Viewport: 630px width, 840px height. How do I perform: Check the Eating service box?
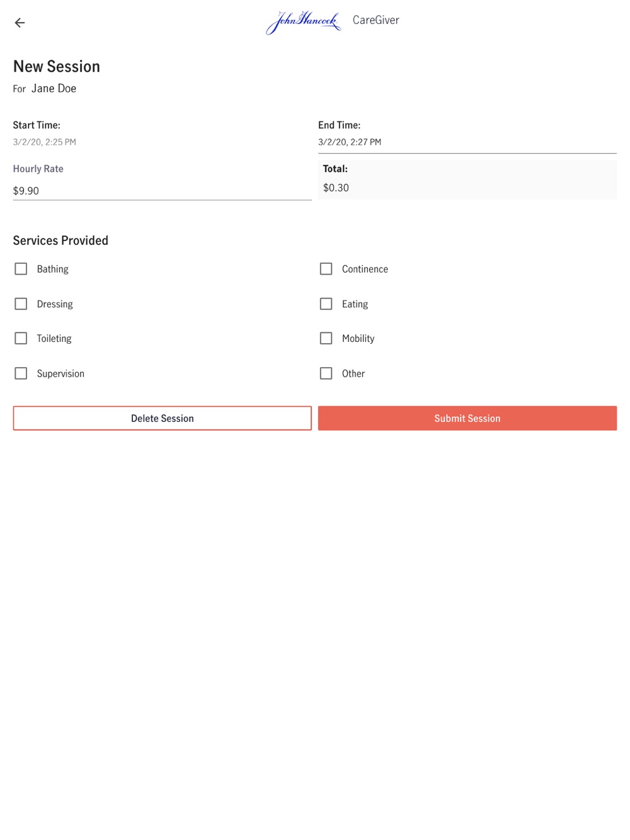coord(326,304)
